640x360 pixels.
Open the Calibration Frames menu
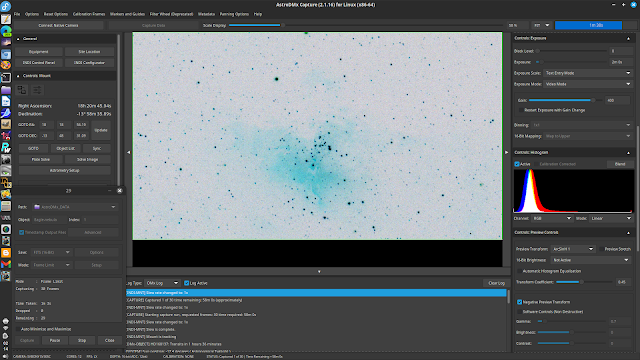89,14
